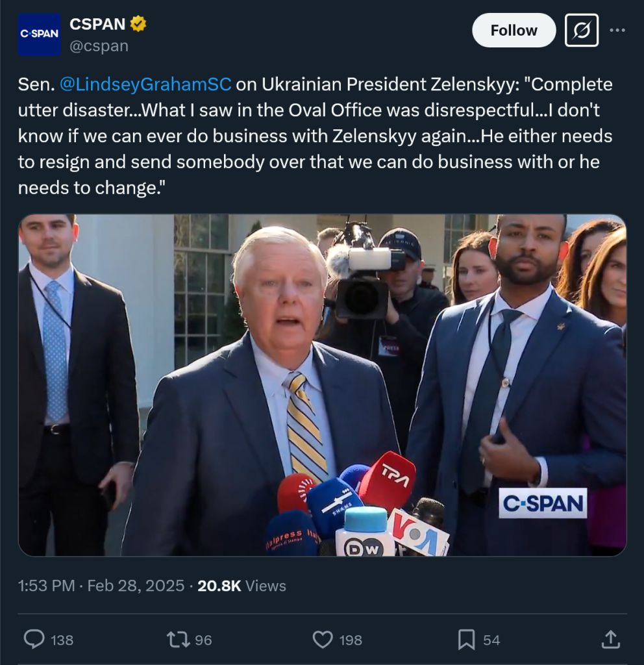Play the Lindsey Graham video clip

(322, 384)
